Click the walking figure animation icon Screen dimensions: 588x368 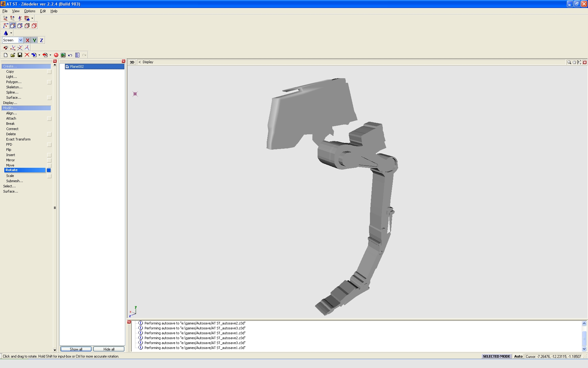pyautogui.click(x=20, y=18)
